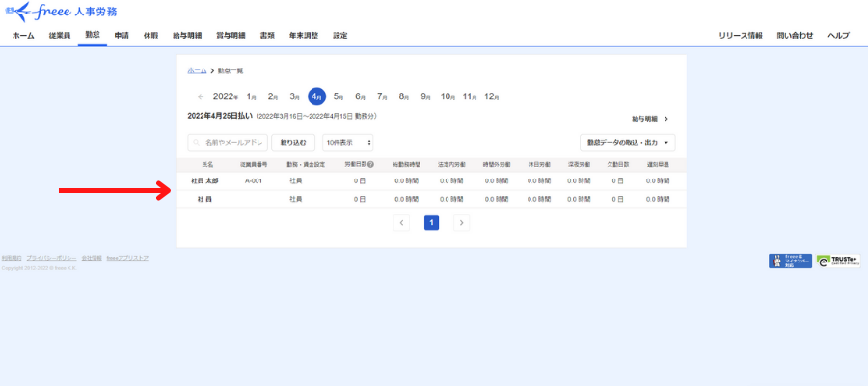The width and height of the screenshot is (868, 386).
Task: Click the freee マイナンバー対応 badge
Action: 790,261
